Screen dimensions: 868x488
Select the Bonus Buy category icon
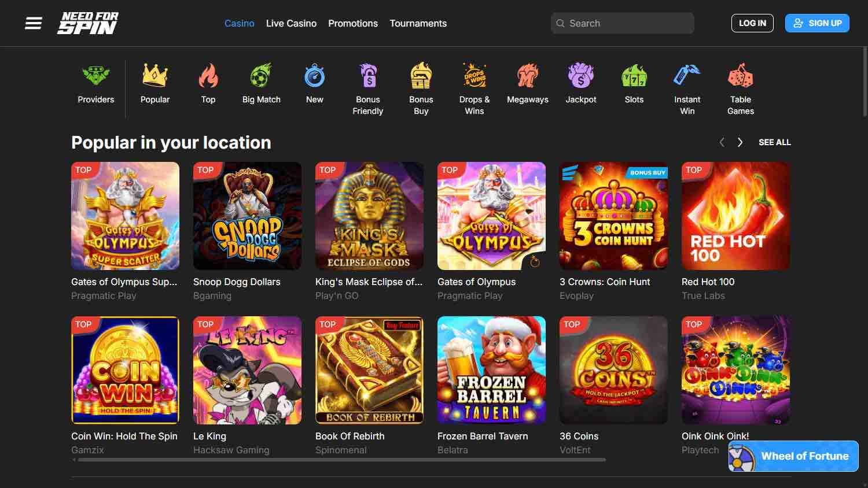click(x=421, y=76)
